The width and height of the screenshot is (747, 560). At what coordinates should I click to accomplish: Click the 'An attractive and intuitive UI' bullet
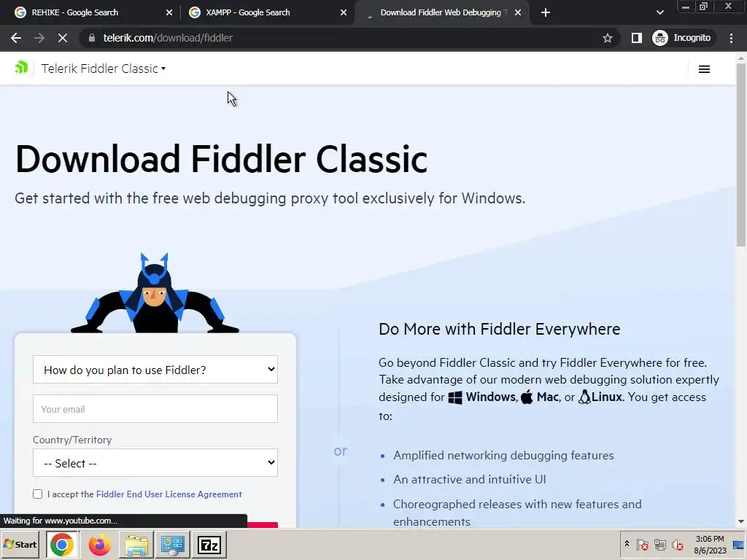tap(469, 480)
